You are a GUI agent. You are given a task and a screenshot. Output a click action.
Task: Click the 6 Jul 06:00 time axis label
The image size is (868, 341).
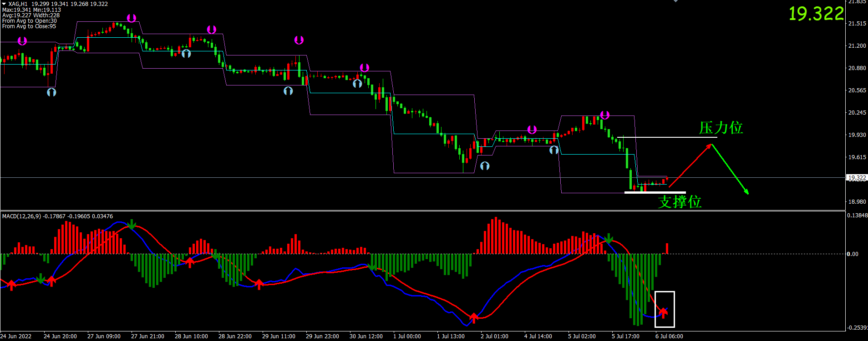click(669, 336)
